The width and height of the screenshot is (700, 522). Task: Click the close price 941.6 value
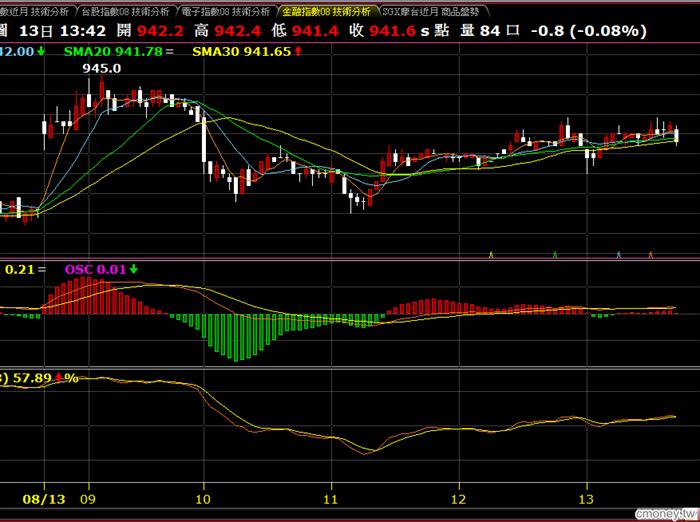pyautogui.click(x=392, y=31)
